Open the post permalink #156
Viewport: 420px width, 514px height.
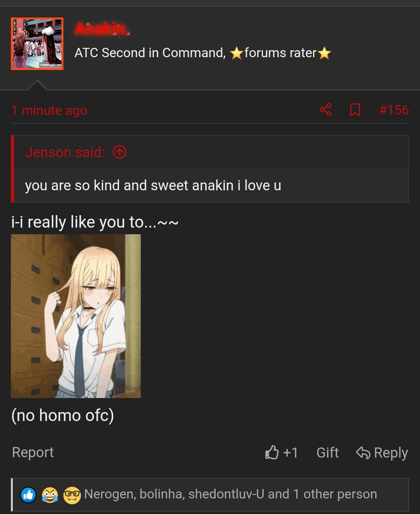pos(394,110)
